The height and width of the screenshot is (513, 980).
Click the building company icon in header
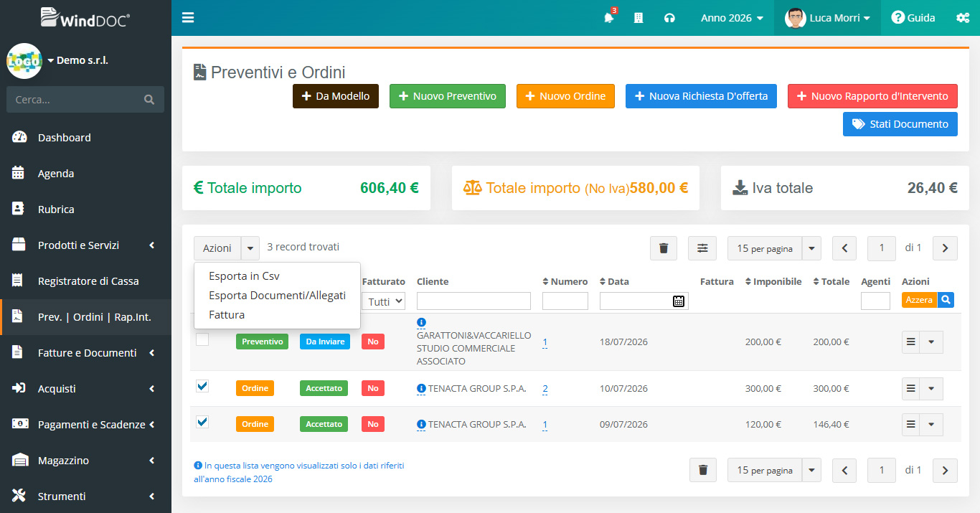639,18
